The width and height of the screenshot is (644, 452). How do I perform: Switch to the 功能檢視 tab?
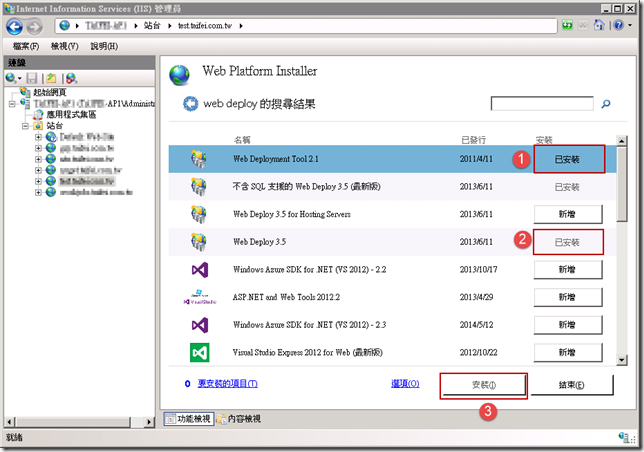[x=189, y=419]
